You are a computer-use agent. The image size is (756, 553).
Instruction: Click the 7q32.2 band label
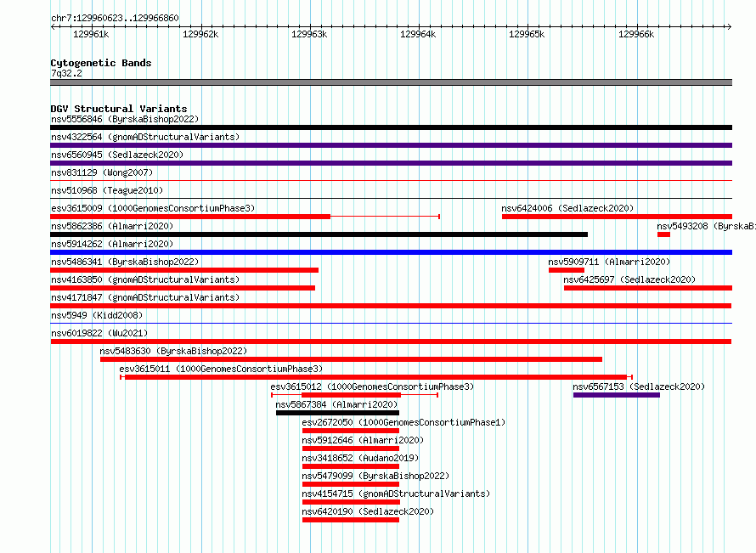[66, 73]
